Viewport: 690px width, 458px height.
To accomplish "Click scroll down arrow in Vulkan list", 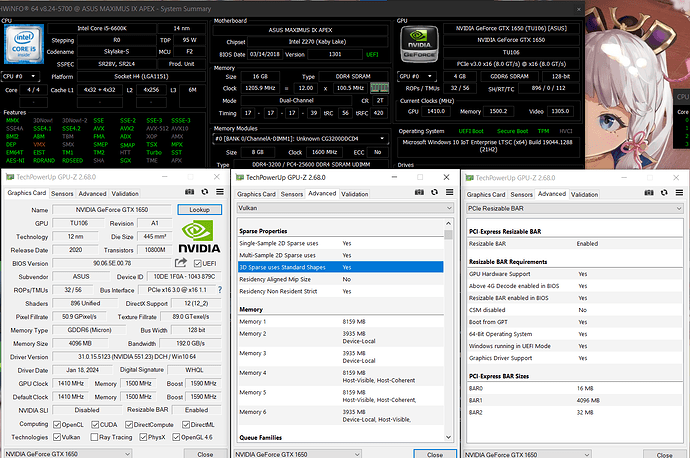I will click(x=448, y=437).
